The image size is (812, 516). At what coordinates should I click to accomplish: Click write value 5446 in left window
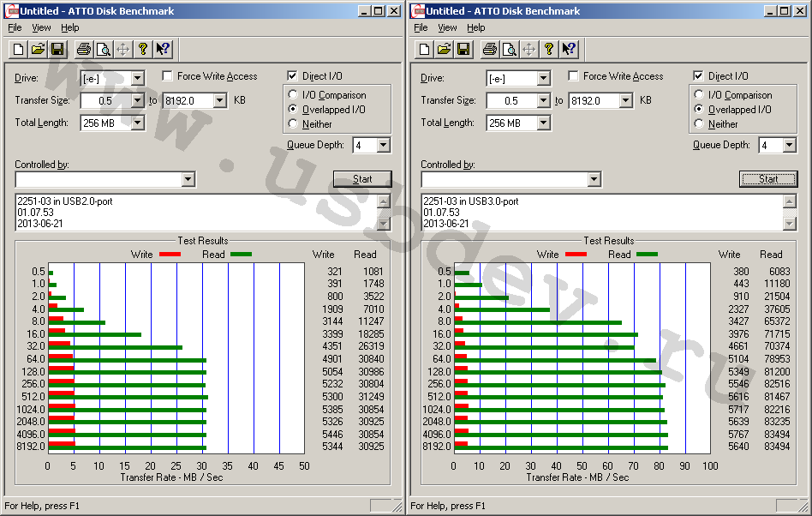(332, 435)
